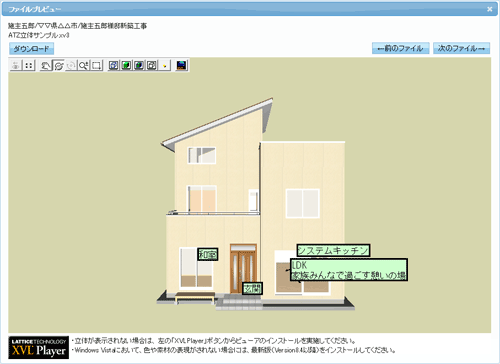Open the XVL Player install logo

point(39,347)
